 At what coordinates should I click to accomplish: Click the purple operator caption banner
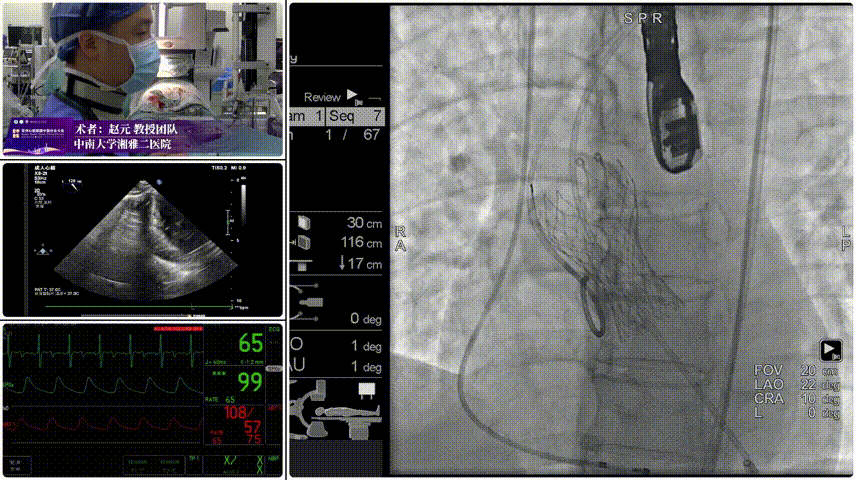[x=143, y=137]
